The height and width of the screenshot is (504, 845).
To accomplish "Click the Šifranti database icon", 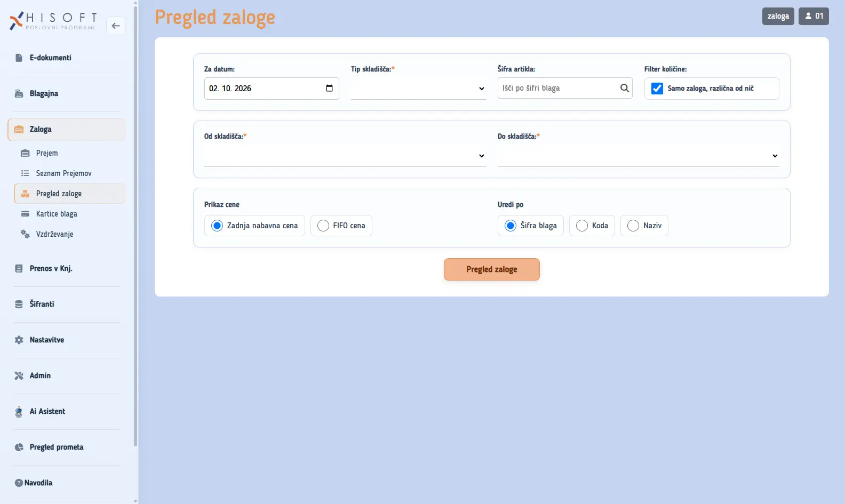I will click(x=19, y=304).
